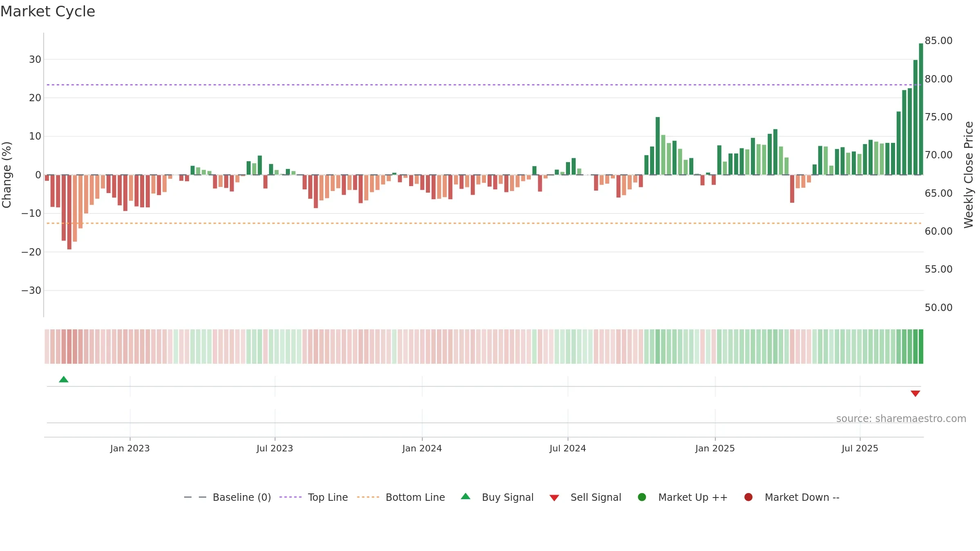This screenshot has width=980, height=551.
Task: Toggle the Baseline (0) legend entry
Action: (227, 497)
